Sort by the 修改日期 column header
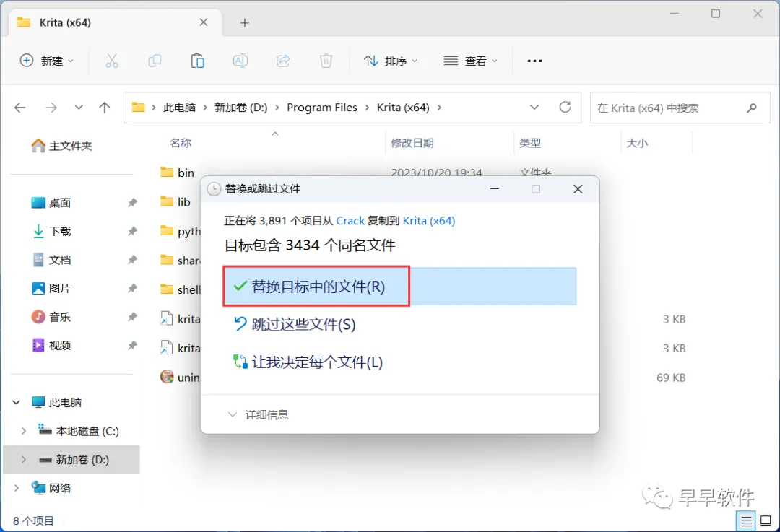 coord(412,143)
